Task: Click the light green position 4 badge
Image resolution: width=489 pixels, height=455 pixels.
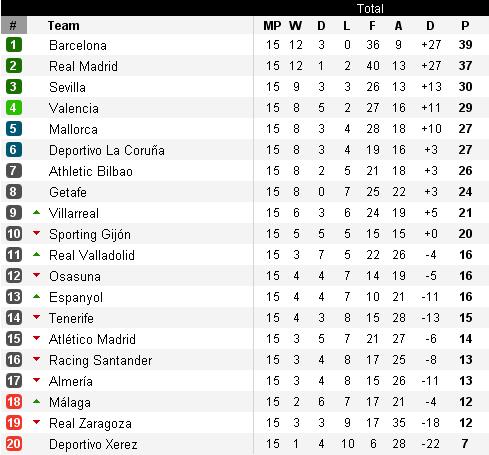Action: pyautogui.click(x=14, y=108)
